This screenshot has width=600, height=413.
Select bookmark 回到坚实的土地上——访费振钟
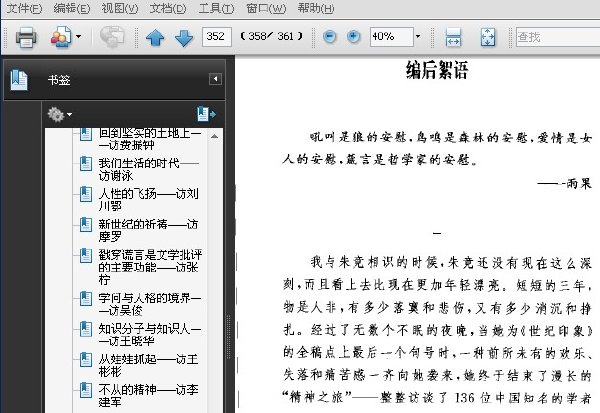click(x=150, y=139)
